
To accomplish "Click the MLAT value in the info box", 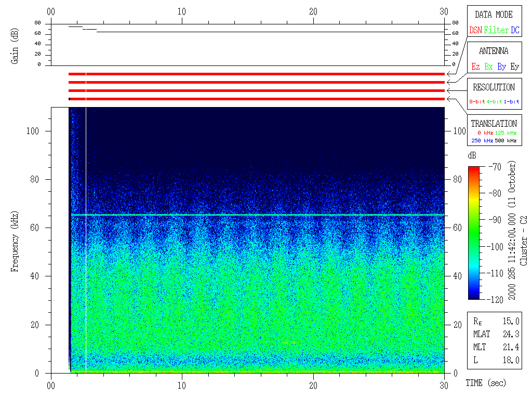I will pos(510,334).
